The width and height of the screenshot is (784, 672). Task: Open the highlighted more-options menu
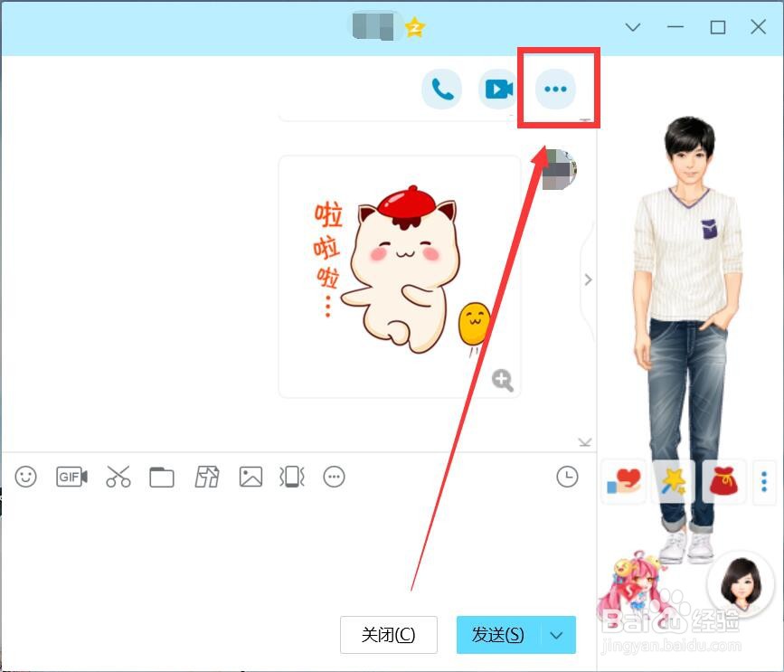pos(555,89)
